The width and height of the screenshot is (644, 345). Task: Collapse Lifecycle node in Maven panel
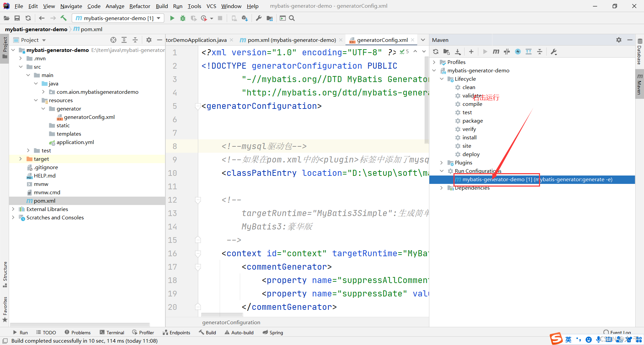click(442, 79)
